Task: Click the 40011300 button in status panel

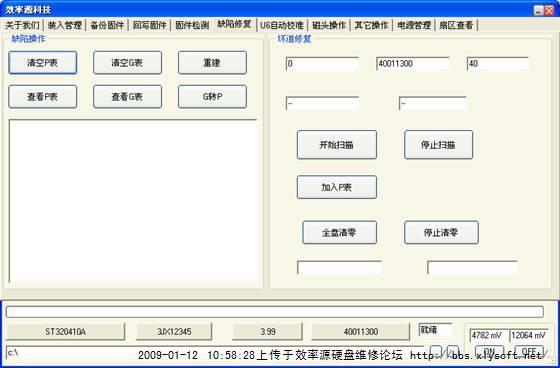Action: click(x=361, y=332)
